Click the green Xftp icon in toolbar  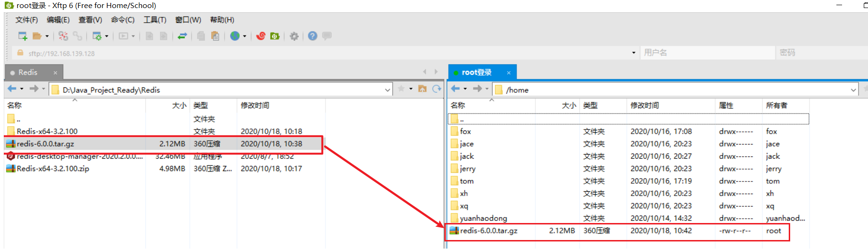(275, 36)
